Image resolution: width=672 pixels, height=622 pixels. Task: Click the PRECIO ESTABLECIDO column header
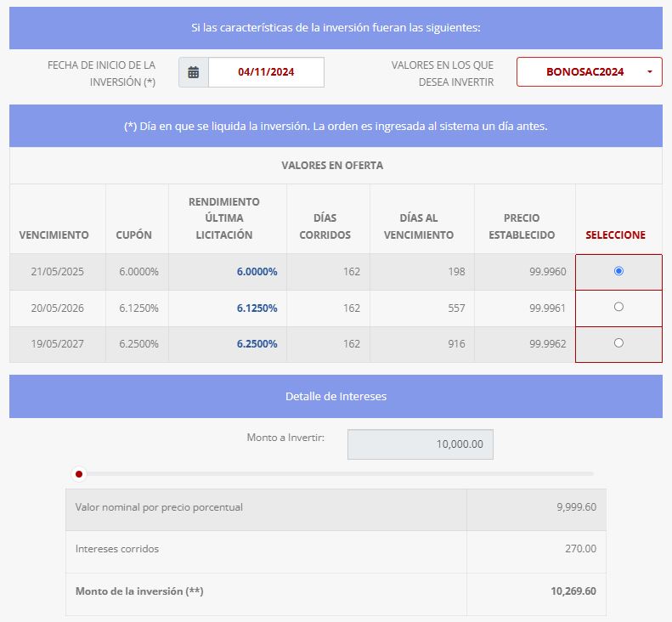click(x=522, y=226)
